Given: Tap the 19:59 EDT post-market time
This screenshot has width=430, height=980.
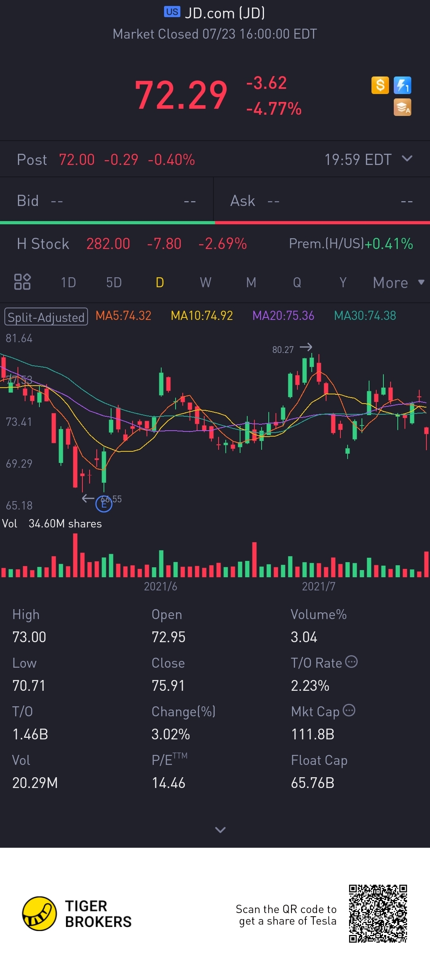Looking at the screenshot, I should (x=358, y=160).
